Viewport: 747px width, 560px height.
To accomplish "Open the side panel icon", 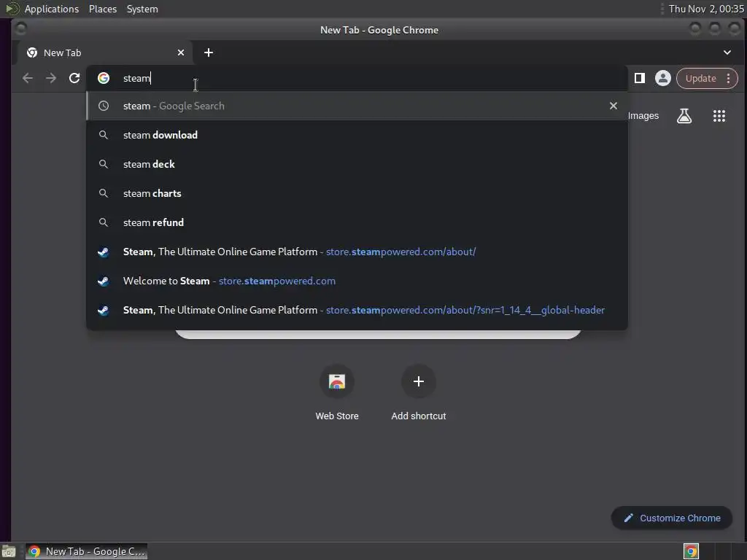I will click(639, 78).
